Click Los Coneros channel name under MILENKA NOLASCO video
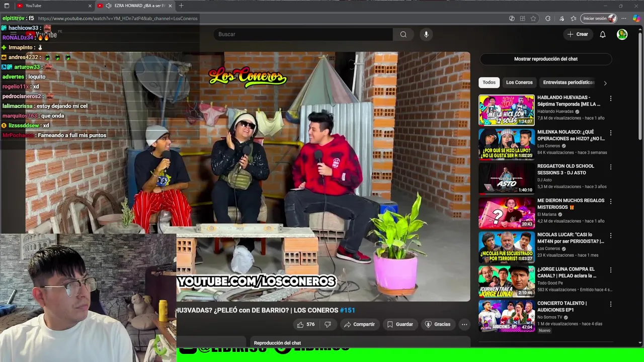This screenshot has height=362, width=644. coord(548,146)
